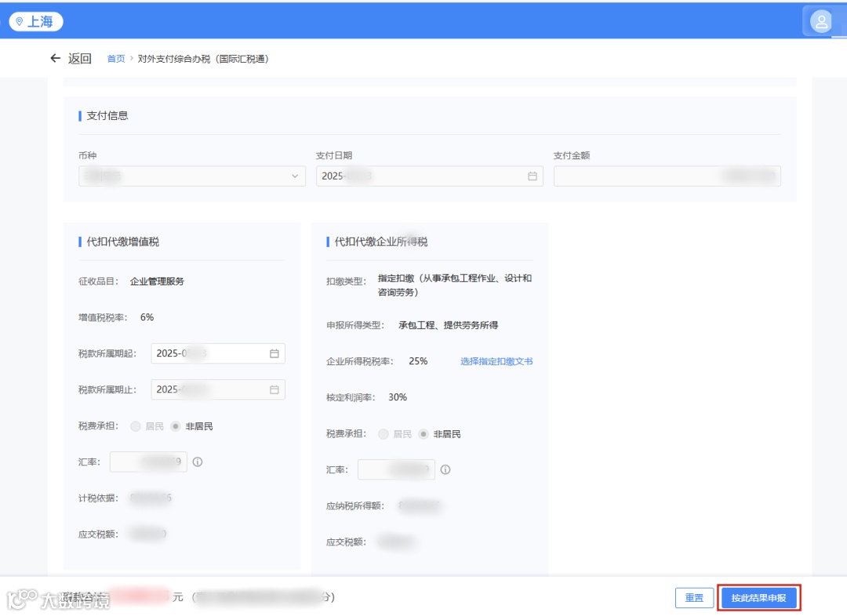Click the 增值税 汇率 input field
847x616 pixels.
pos(148,462)
